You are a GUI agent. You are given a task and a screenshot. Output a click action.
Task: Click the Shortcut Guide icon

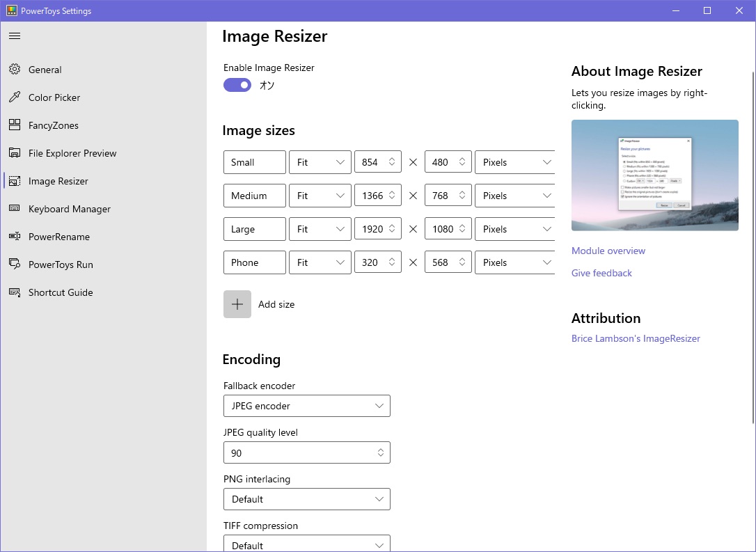pyautogui.click(x=15, y=292)
